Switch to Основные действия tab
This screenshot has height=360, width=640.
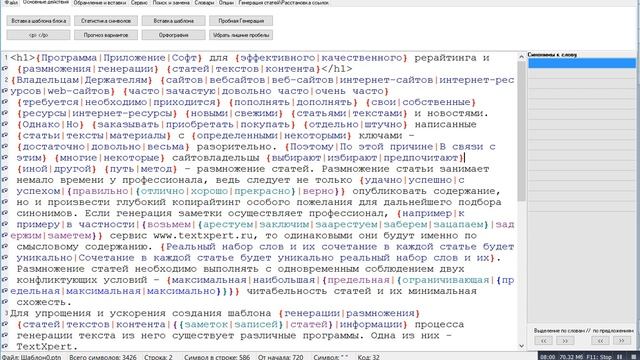(46, 2)
